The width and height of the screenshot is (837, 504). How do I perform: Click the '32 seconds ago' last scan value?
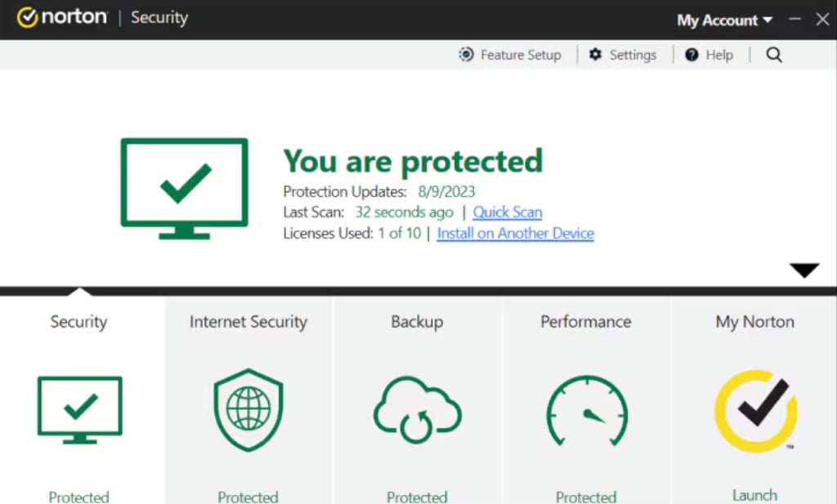pos(404,212)
